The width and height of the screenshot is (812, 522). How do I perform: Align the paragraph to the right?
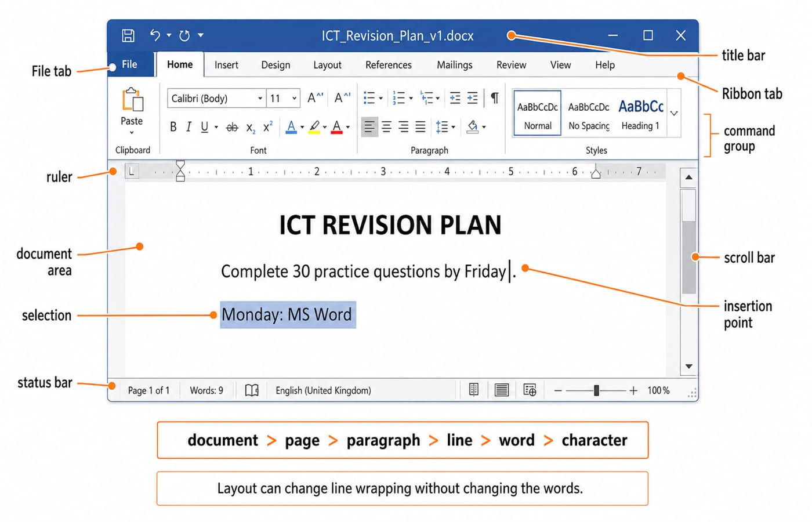pyautogui.click(x=403, y=126)
